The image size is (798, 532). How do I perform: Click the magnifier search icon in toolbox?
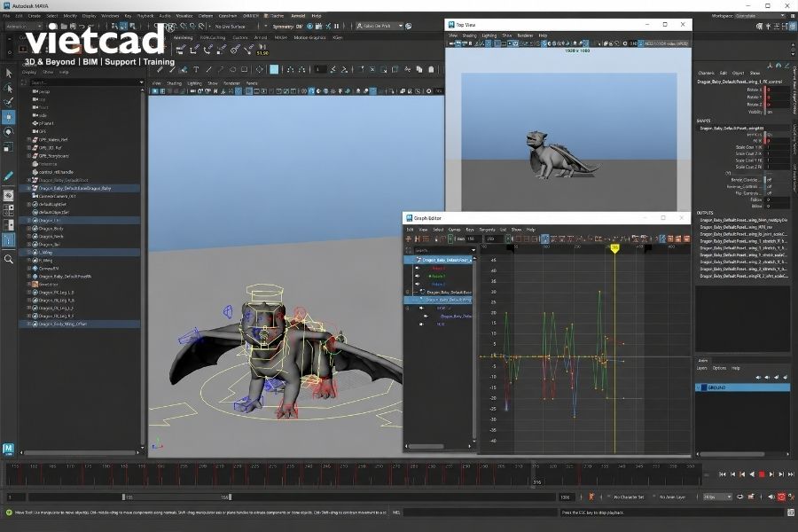pos(9,260)
